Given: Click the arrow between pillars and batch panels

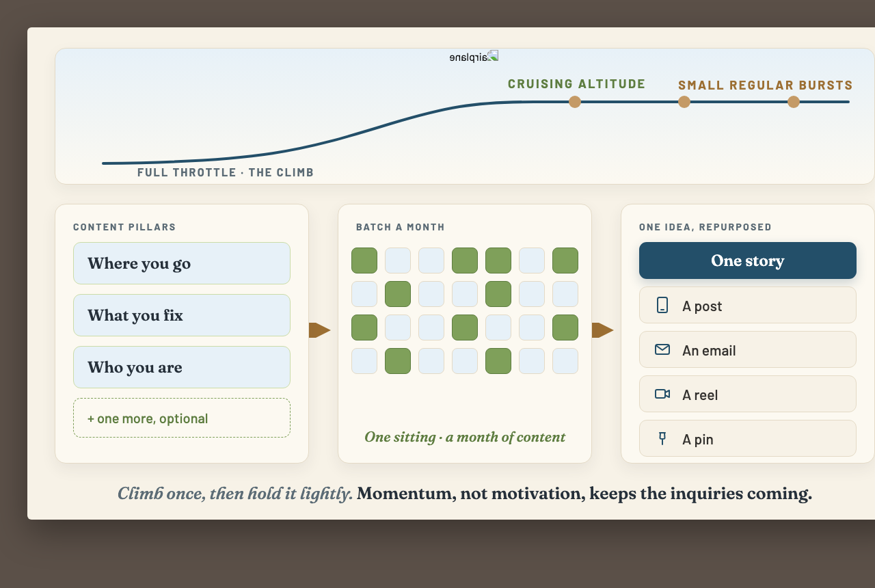Looking at the screenshot, I should 320,330.
